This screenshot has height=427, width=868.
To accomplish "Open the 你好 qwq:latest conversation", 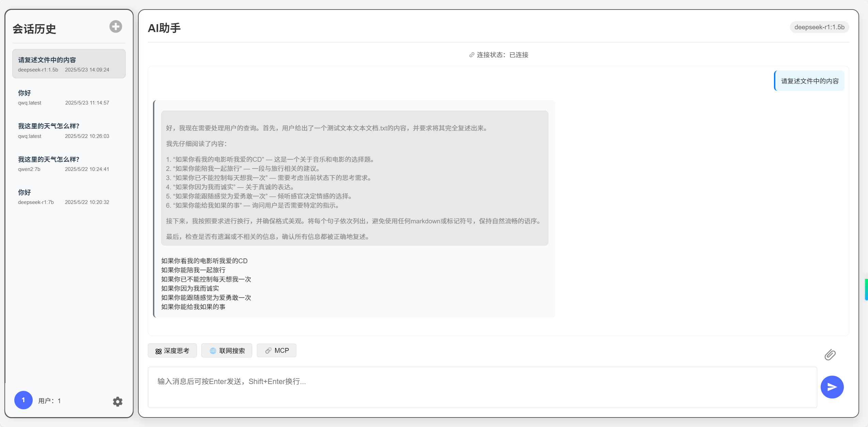I will 69,97.
